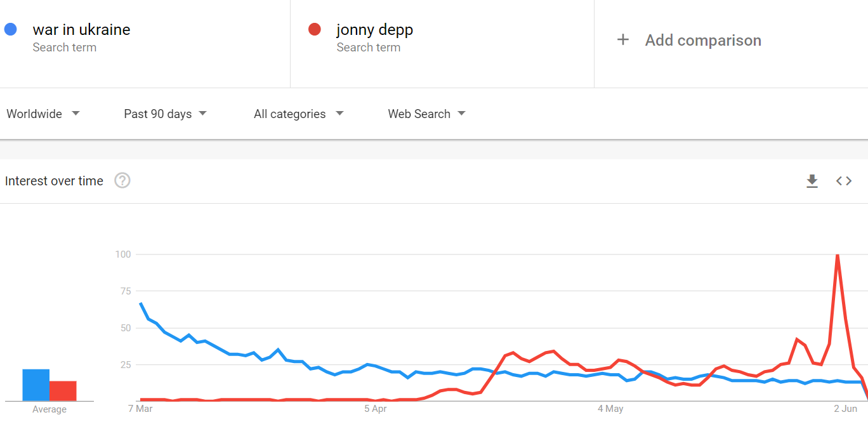This screenshot has width=868, height=436.
Task: Click the 5 Apr date label
Action: (x=376, y=409)
